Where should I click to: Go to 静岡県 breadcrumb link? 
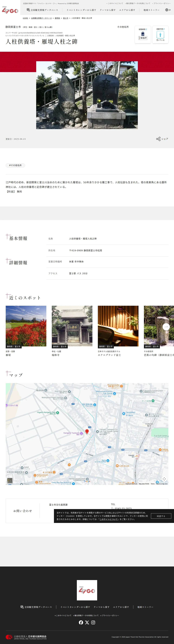coord(57,18)
